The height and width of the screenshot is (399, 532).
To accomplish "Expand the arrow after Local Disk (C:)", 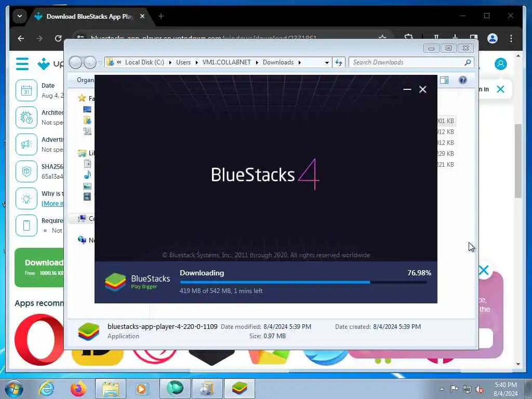I will tap(170, 62).
